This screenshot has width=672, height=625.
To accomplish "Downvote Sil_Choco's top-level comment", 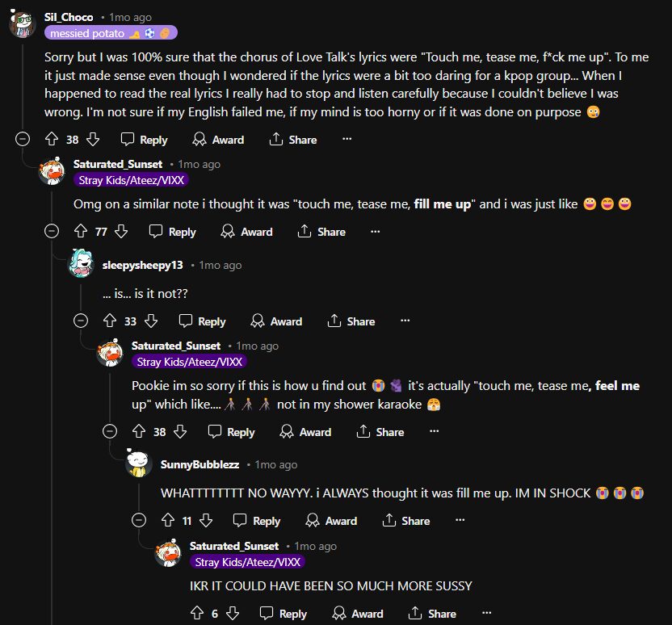I will [x=93, y=140].
